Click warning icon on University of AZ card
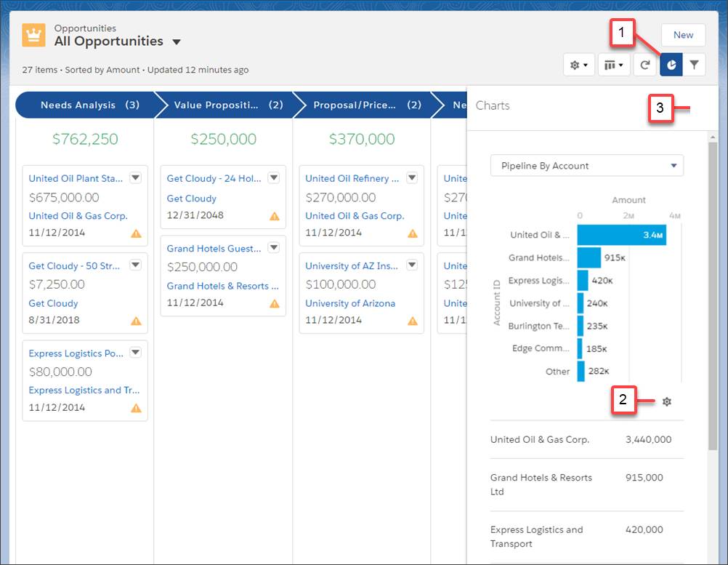 click(x=413, y=321)
